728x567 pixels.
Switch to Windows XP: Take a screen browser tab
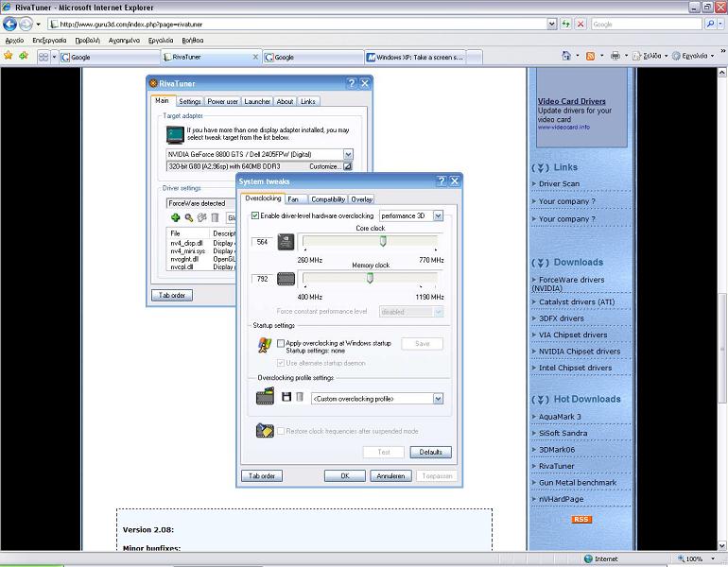tap(416, 57)
